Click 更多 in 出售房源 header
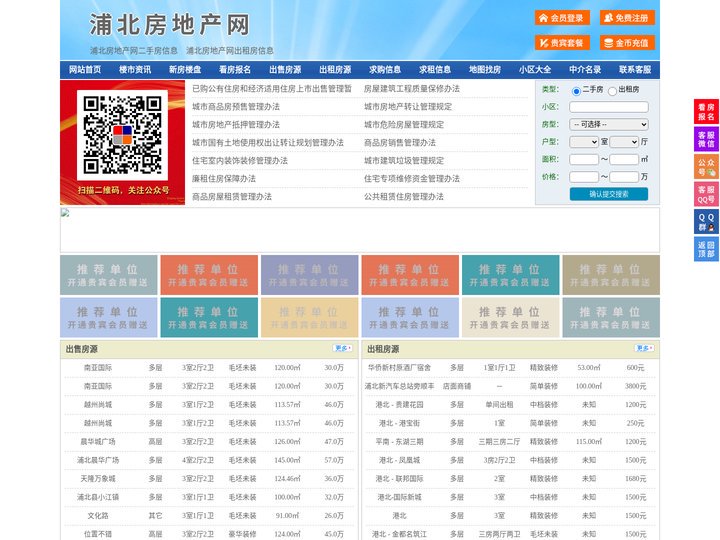This screenshot has width=720, height=540. tap(343, 349)
